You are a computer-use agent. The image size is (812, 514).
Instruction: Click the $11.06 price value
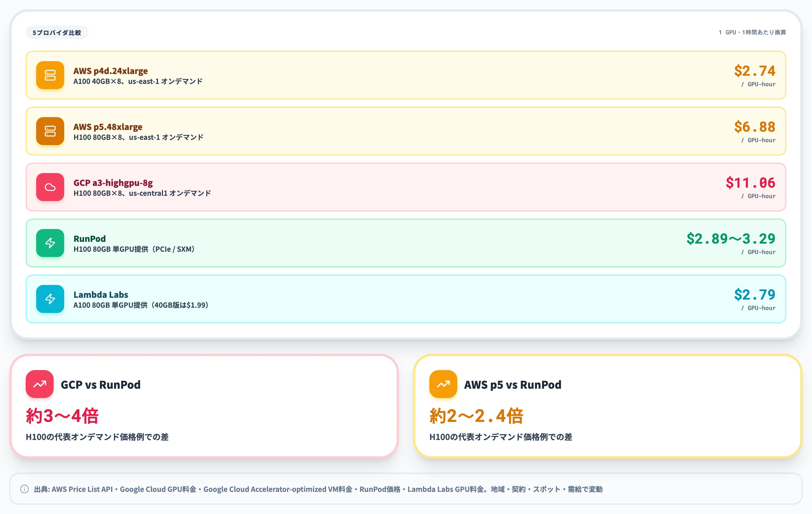(x=751, y=183)
